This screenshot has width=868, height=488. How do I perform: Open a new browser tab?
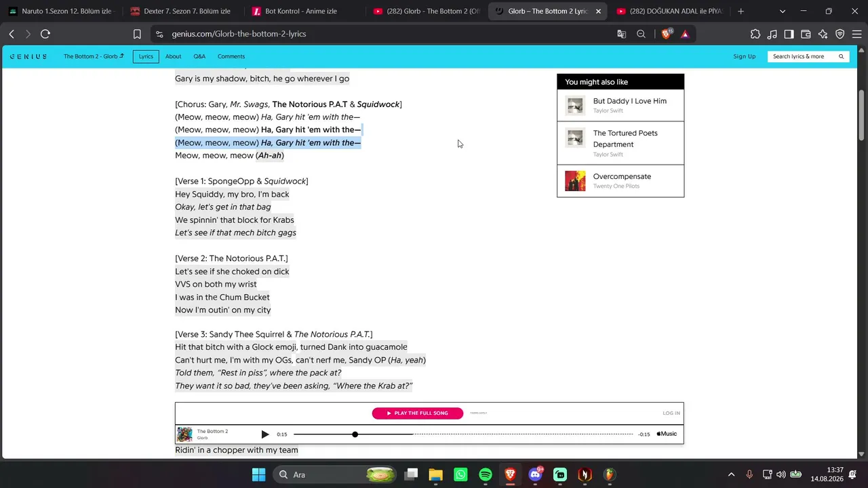[x=741, y=11]
